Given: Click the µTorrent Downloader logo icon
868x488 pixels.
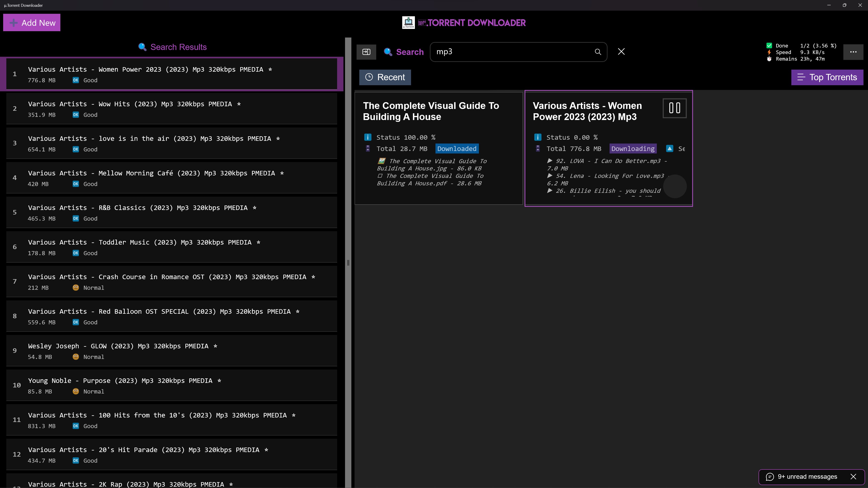Looking at the screenshot, I should 408,23.
